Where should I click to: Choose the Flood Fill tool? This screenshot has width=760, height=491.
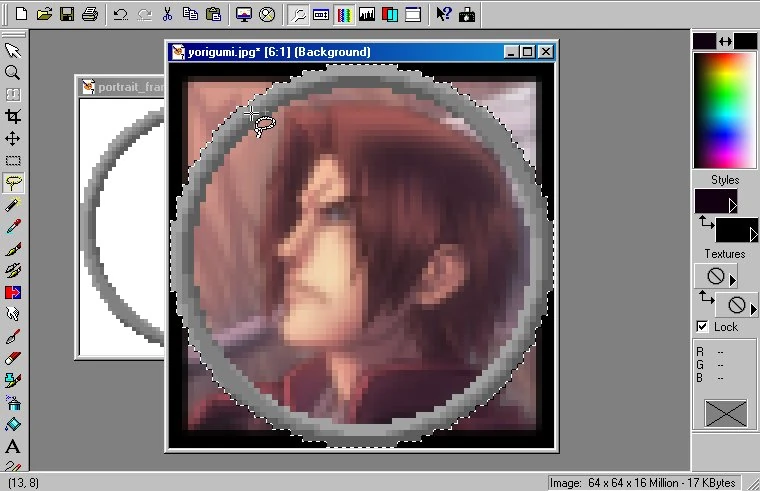(x=13, y=424)
